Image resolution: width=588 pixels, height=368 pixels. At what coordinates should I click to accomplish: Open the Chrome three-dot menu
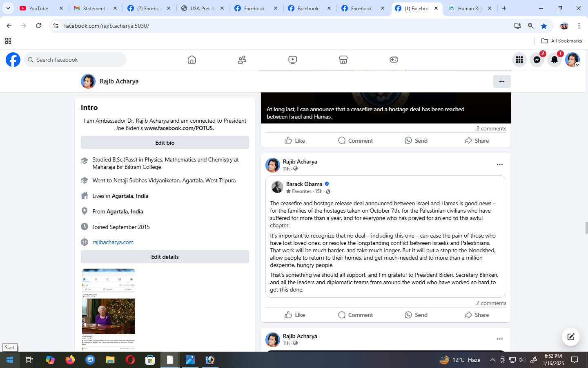click(579, 26)
